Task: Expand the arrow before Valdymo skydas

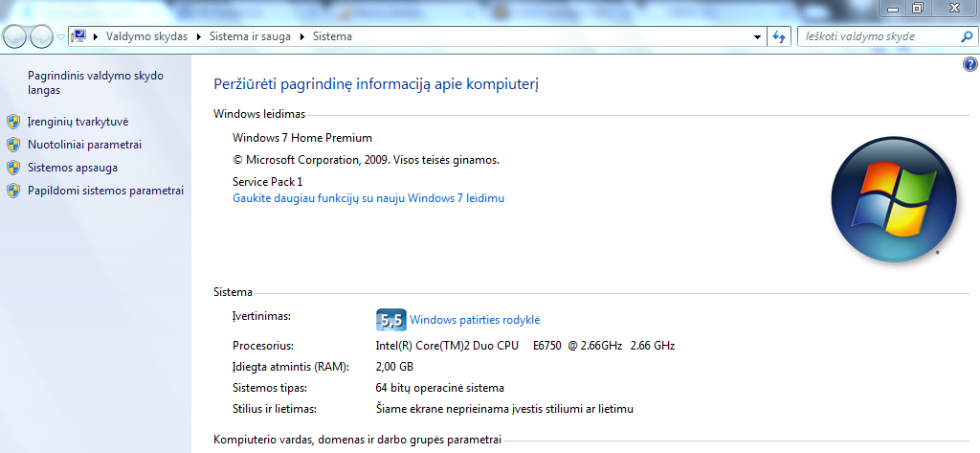Action: (97, 36)
